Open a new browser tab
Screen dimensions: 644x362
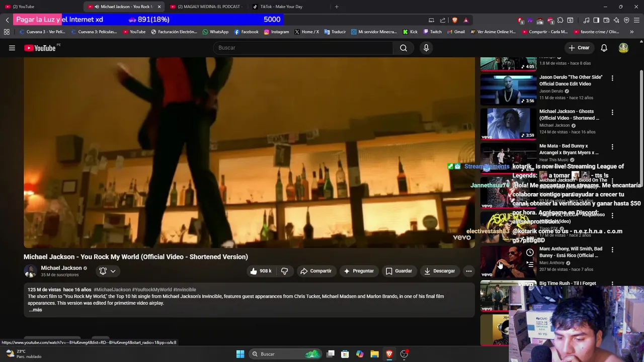[337, 7]
